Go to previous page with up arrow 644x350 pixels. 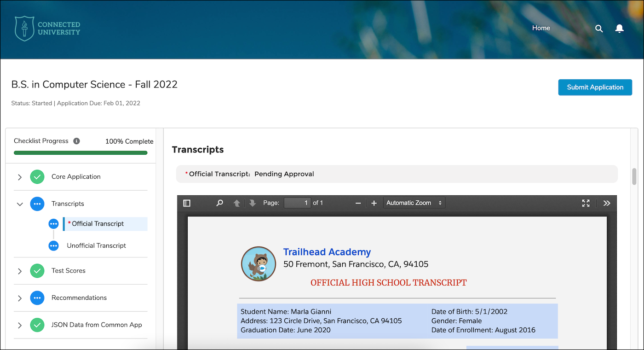coord(236,203)
